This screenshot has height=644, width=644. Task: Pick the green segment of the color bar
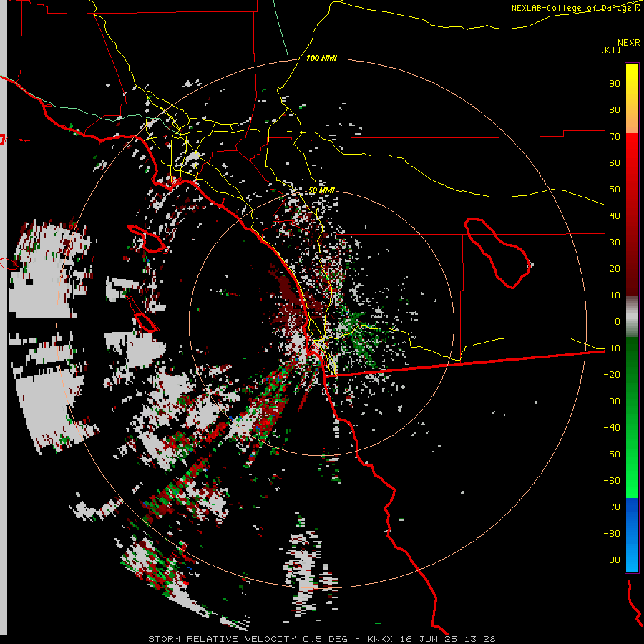(632, 418)
